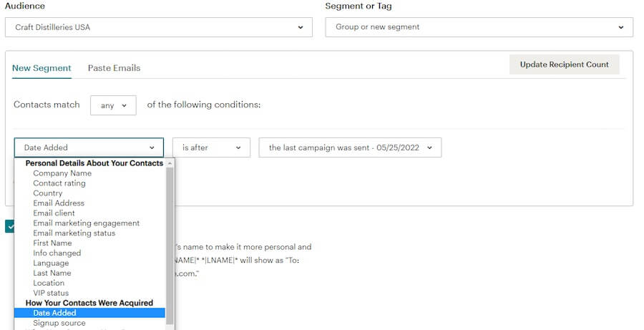Viewport: 644px width, 330px height.
Task: Click the scrollbar up arrow in list
Action: pyautogui.click(x=170, y=163)
